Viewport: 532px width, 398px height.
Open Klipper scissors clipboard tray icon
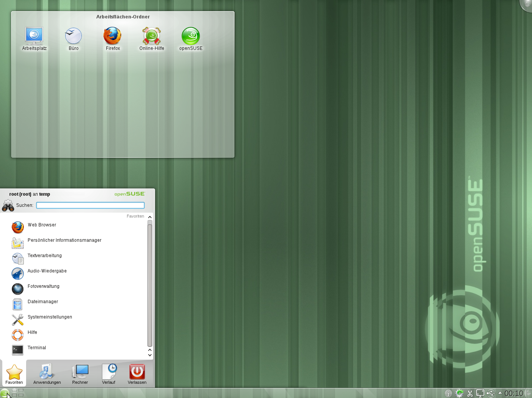point(470,393)
